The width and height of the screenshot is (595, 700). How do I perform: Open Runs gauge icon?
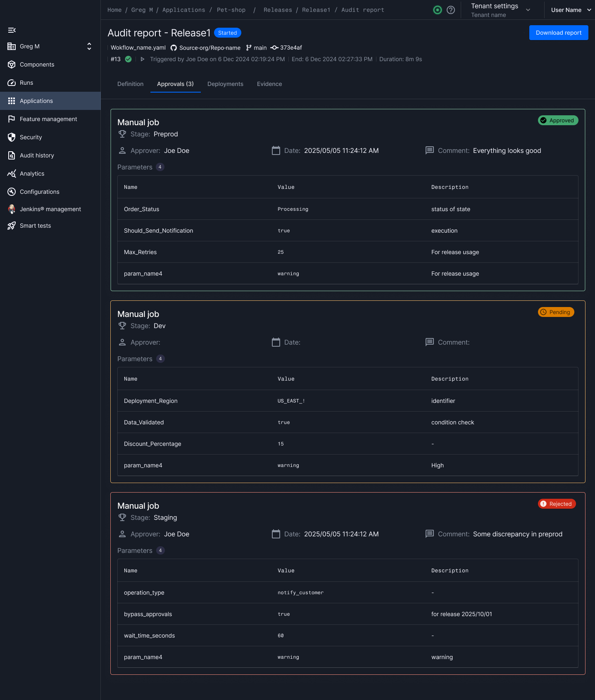(x=12, y=83)
